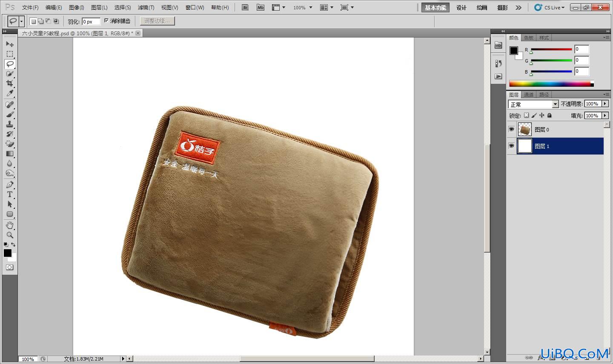Image resolution: width=613 pixels, height=364 pixels.
Task: Choose the New Selection mode button
Action: tap(34, 21)
